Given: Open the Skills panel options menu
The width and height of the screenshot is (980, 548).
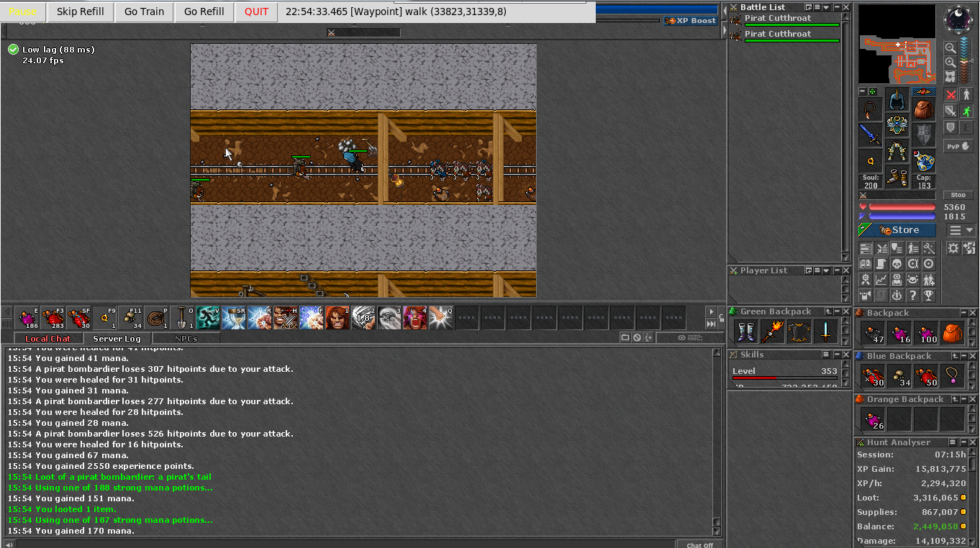Looking at the screenshot, I should coord(827,355).
